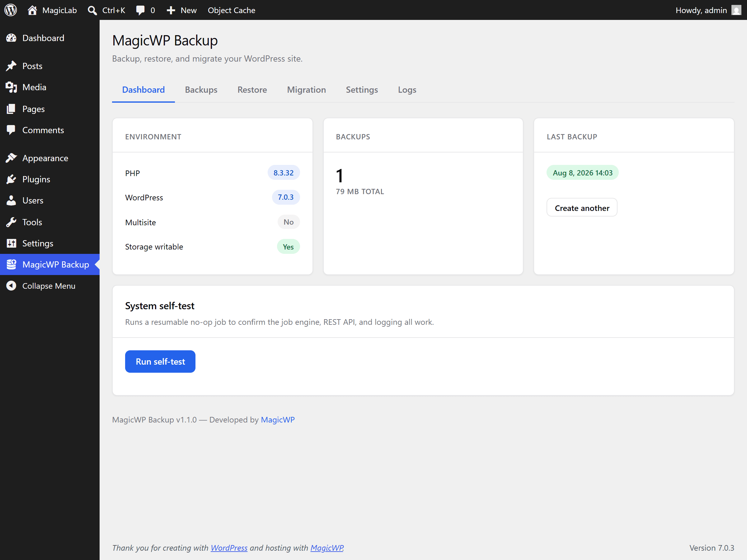Click the Storage writable Yes badge
The width and height of the screenshot is (747, 560).
[288, 247]
